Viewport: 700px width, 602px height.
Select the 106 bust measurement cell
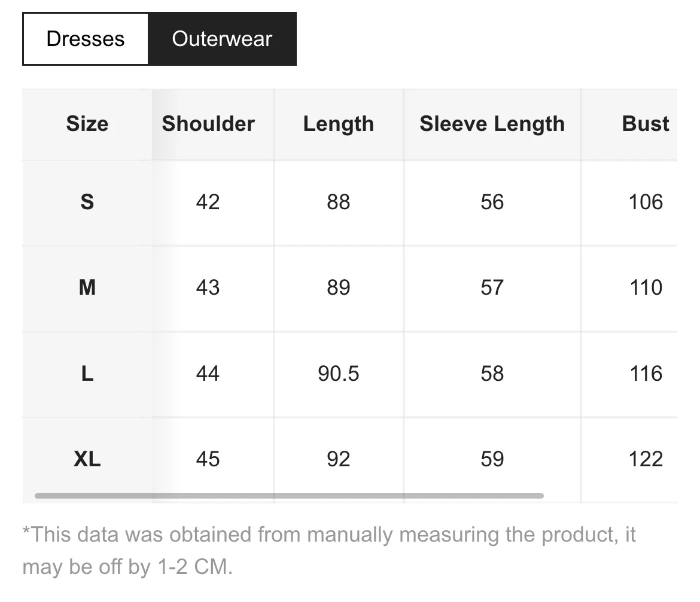pyautogui.click(x=646, y=202)
